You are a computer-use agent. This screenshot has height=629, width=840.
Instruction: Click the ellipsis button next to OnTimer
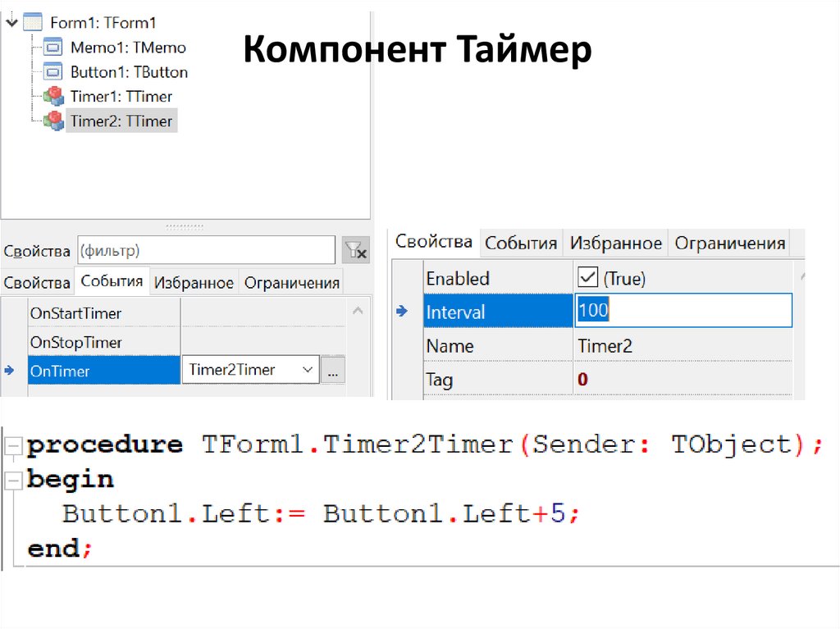[333, 370]
